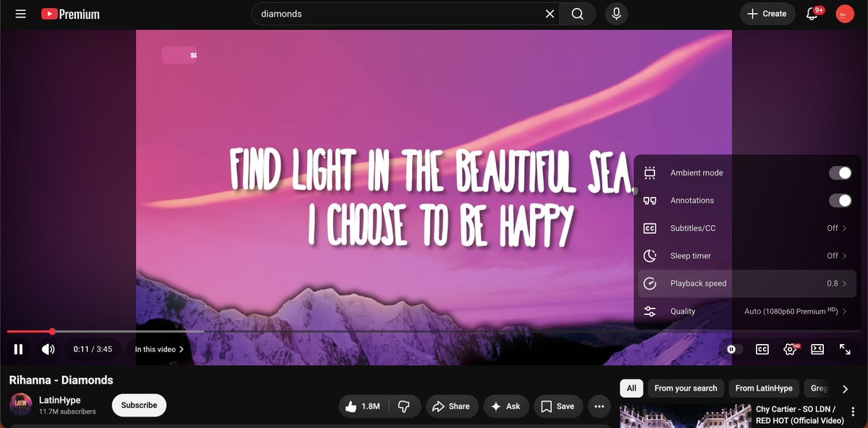
Task: Click the Subtitles Off chevron
Action: point(845,228)
